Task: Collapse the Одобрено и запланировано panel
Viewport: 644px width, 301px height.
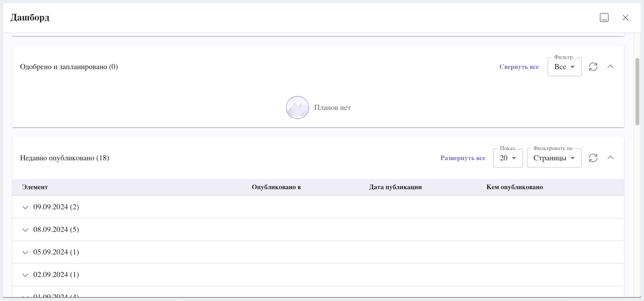Action: click(x=610, y=66)
